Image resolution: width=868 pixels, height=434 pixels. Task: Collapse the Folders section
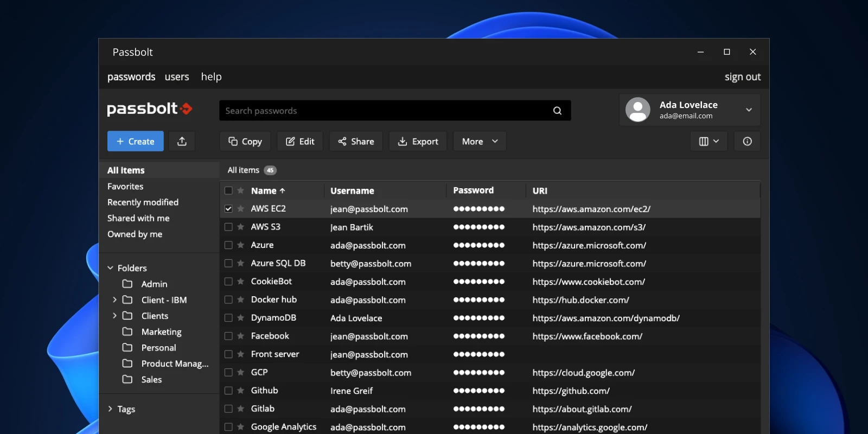click(110, 268)
